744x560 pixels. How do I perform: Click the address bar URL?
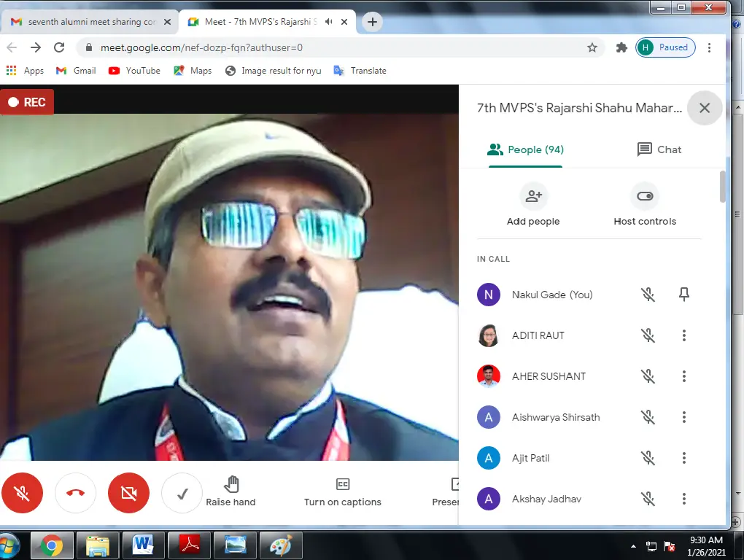click(201, 47)
